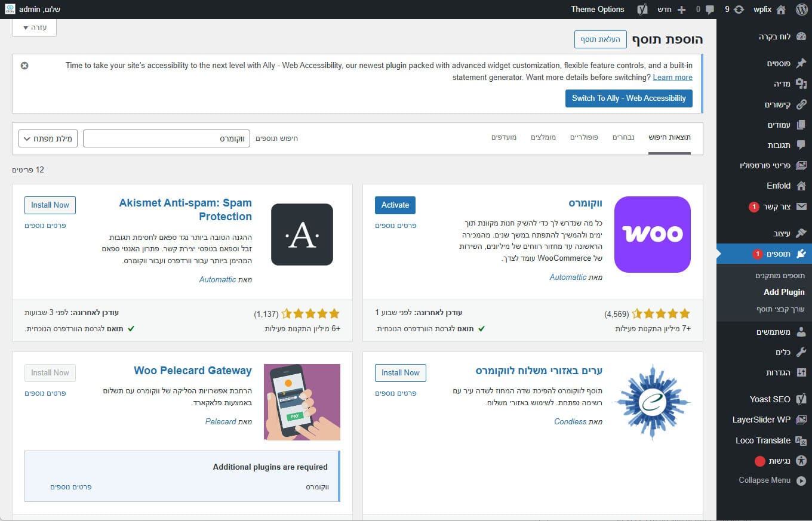This screenshot has height=521, width=812.
Task: Click the WordPress logo icon in admin bar
Action: (x=801, y=9)
